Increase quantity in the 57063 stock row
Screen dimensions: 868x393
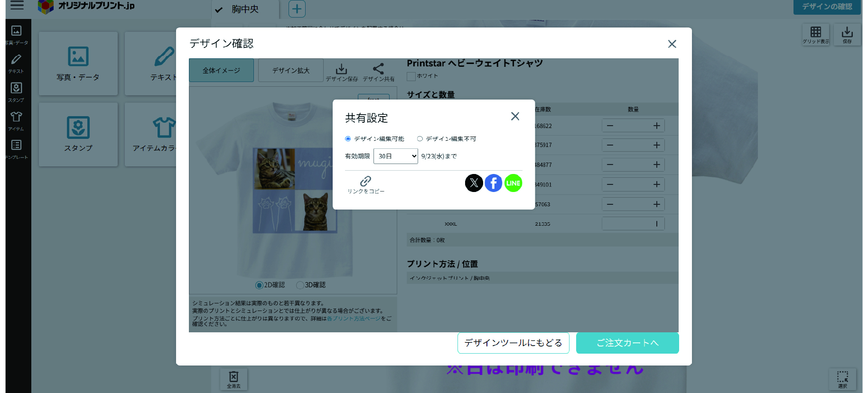657,204
